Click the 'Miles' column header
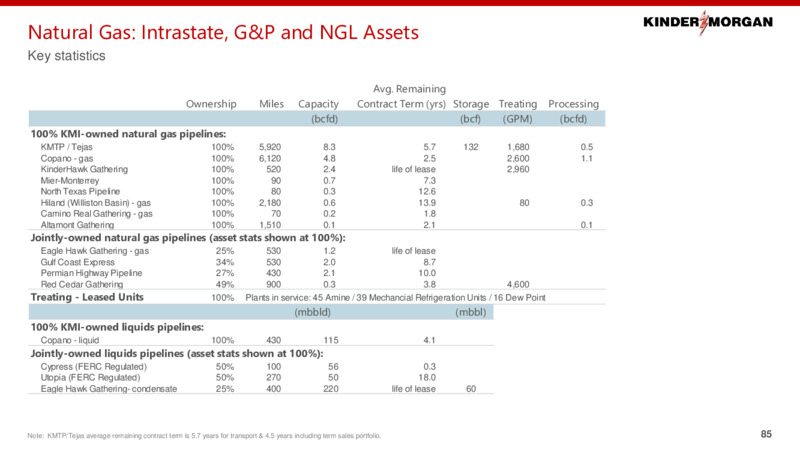Image resolution: width=800 pixels, height=450 pixels. [271, 104]
